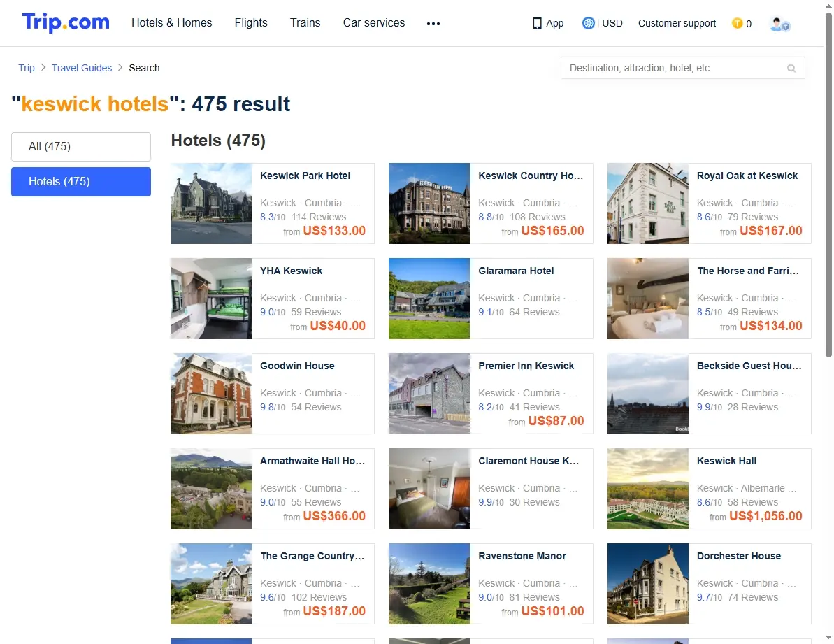The width and height of the screenshot is (834, 644).
Task: Click the page vertical scrollbar
Action: point(828,185)
